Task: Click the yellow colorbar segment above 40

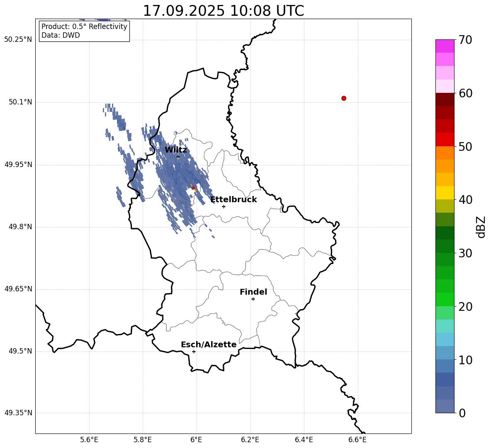Action: pos(445,193)
